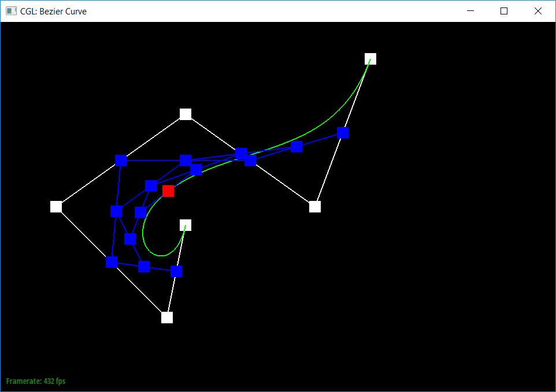Minimize the Bezier Curve window

(470, 11)
